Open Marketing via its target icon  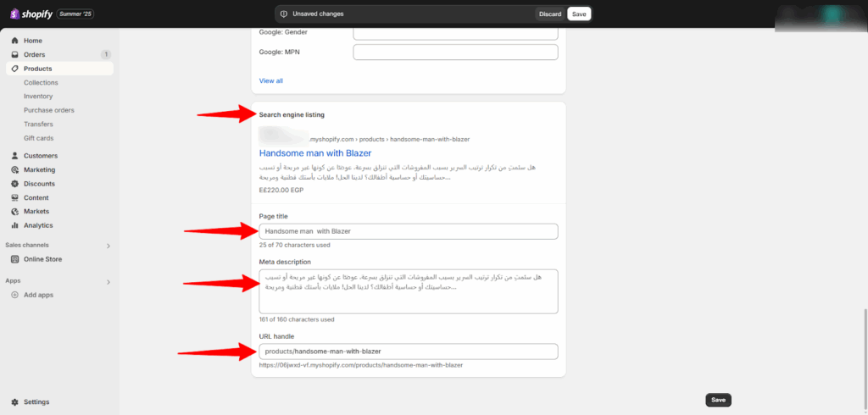(15, 169)
